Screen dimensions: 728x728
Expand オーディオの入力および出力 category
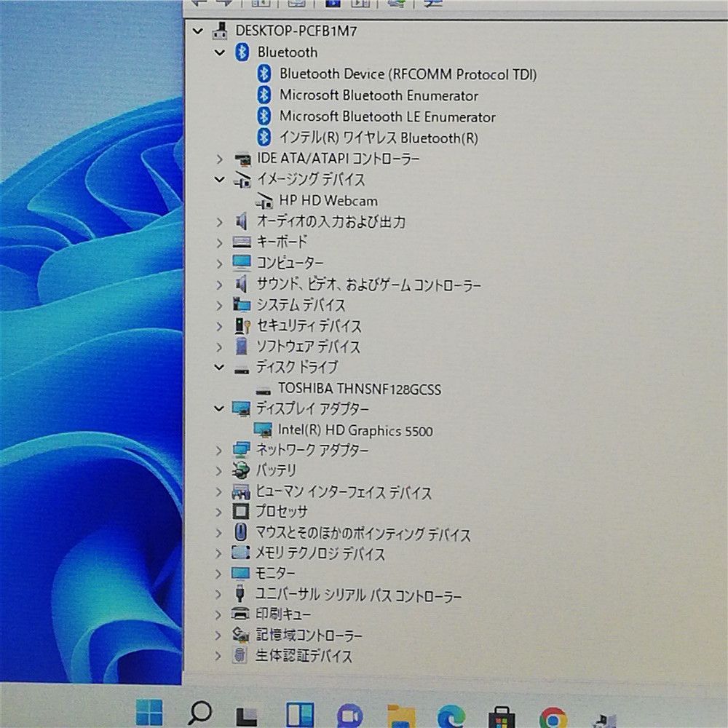click(x=220, y=222)
